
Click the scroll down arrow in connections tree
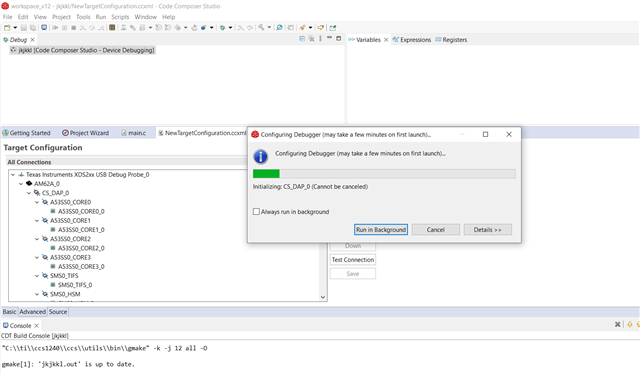point(323,297)
